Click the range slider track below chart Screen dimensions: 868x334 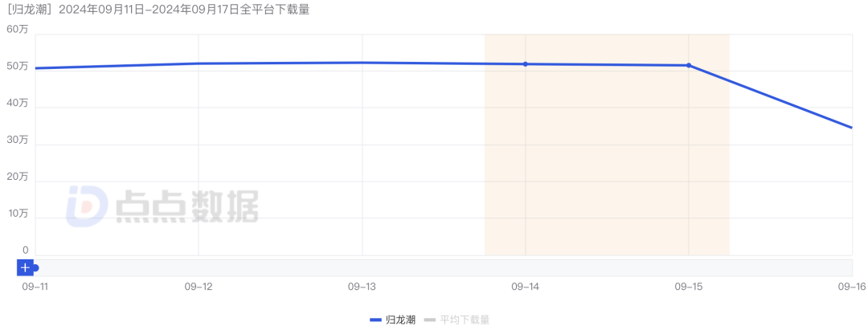tap(442, 267)
